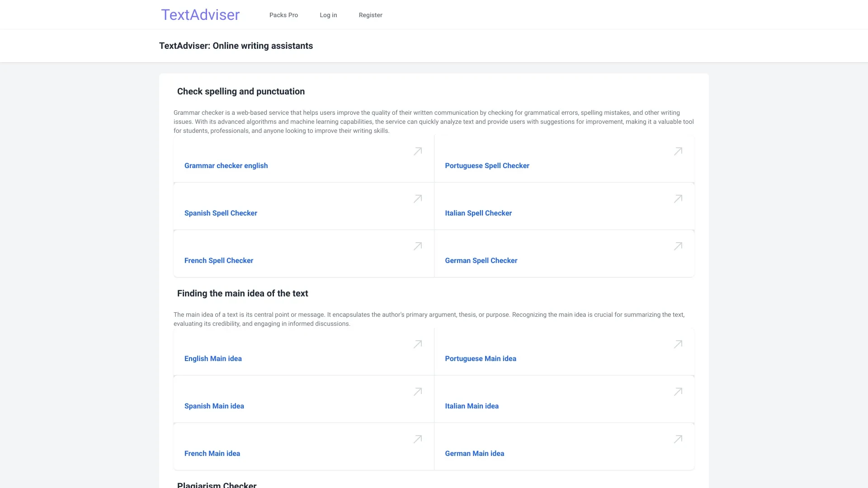Click the arrow icon for German Main idea
The image size is (868, 488).
[x=678, y=439]
